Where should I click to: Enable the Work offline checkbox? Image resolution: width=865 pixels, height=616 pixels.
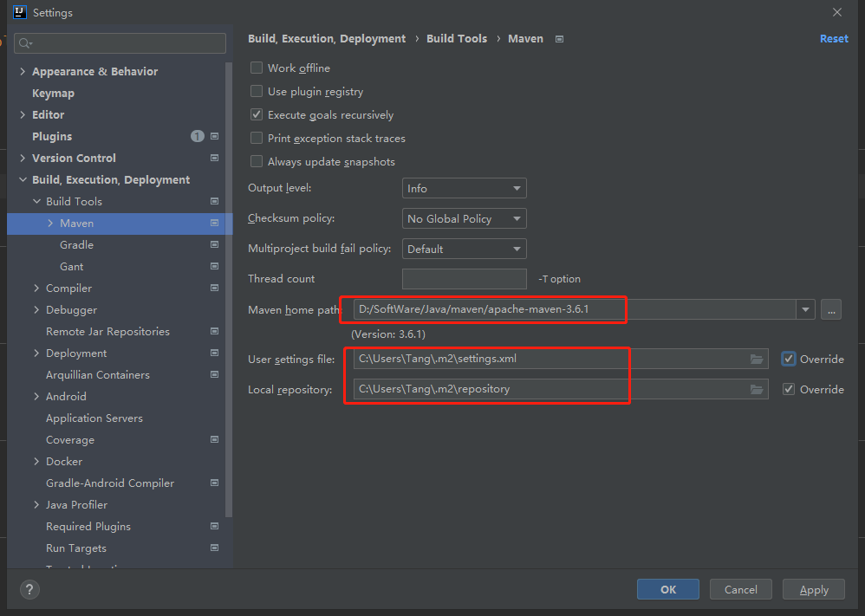coord(257,68)
